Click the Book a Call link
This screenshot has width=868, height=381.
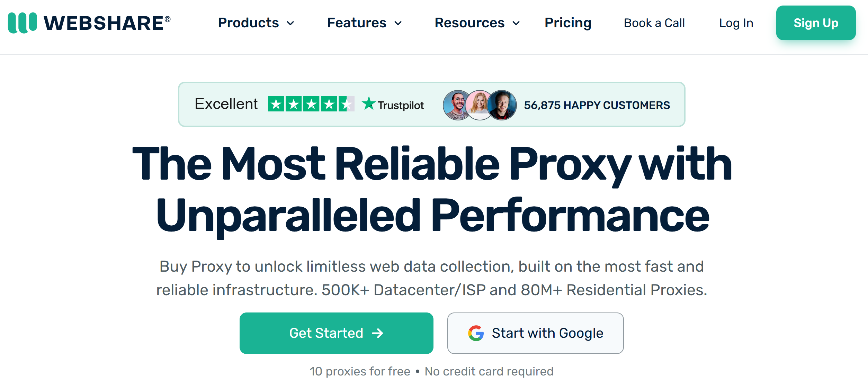(x=654, y=23)
